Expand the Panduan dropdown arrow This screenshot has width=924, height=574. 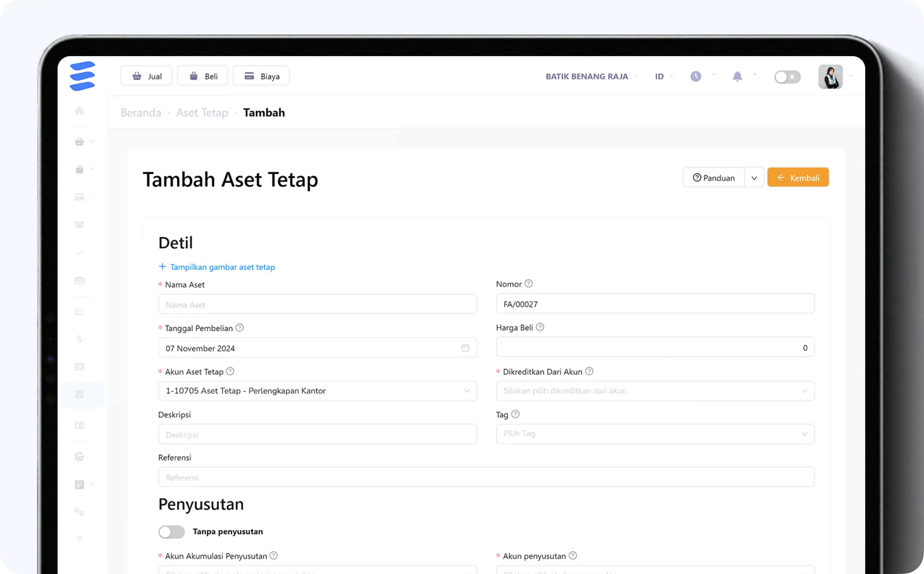[x=754, y=177]
